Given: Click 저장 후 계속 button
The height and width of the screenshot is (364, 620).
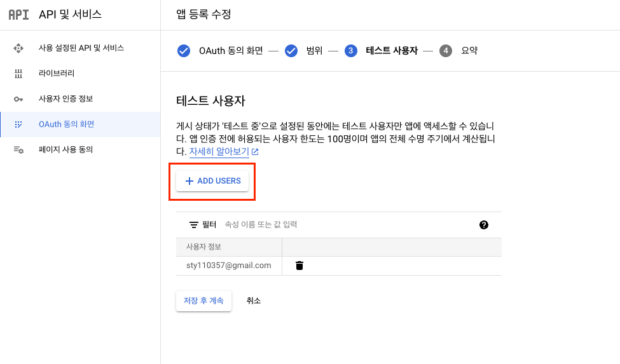Looking at the screenshot, I should pos(203,301).
